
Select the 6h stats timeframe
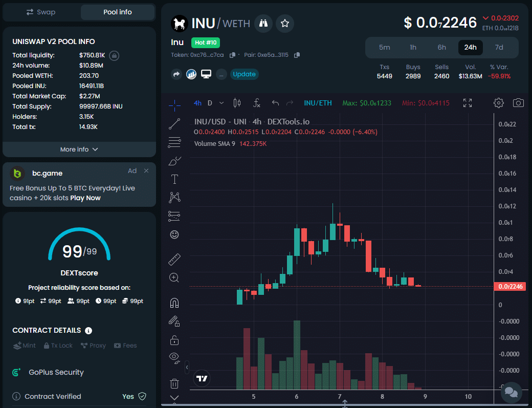click(x=442, y=47)
